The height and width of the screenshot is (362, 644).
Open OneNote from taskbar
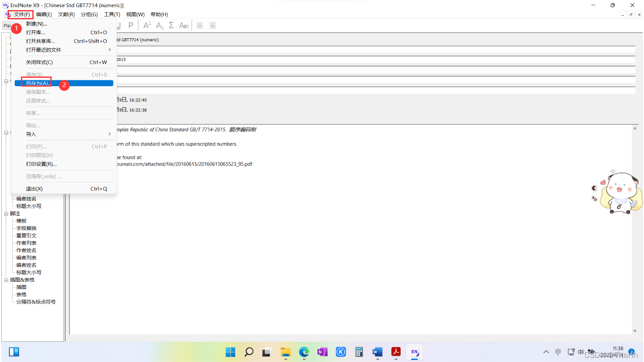click(322, 352)
